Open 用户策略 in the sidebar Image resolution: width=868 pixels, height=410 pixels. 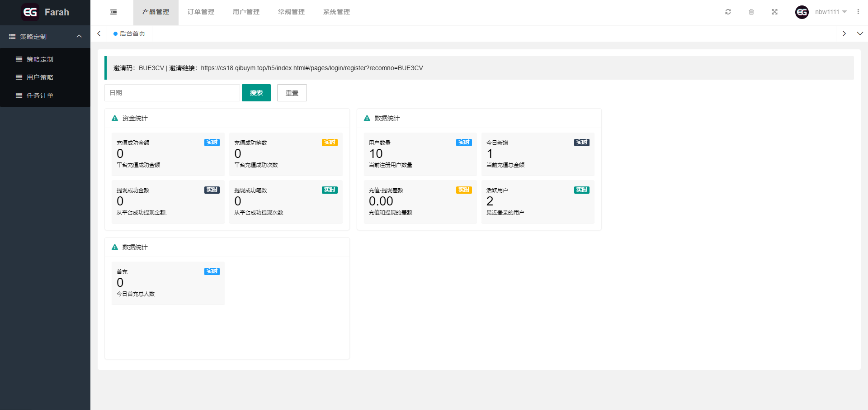[x=40, y=77]
